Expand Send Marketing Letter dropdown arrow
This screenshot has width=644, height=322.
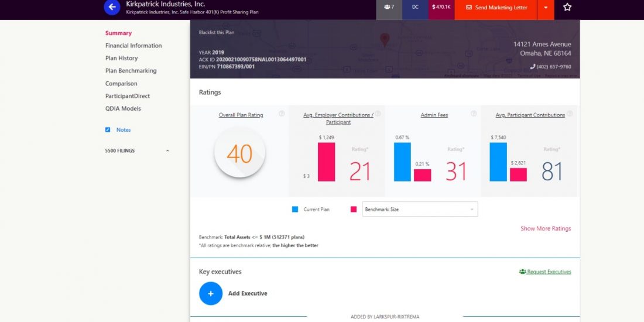546,8
